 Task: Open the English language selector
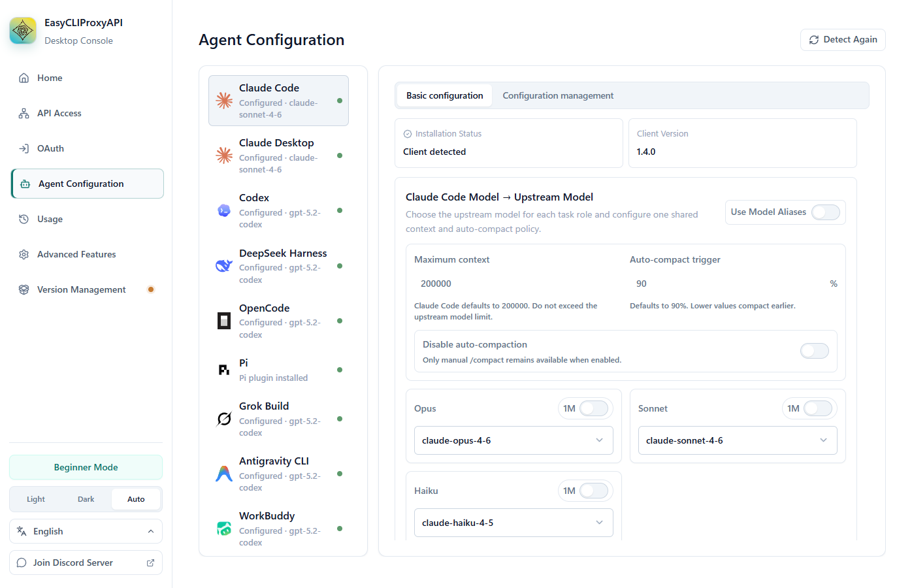86,531
